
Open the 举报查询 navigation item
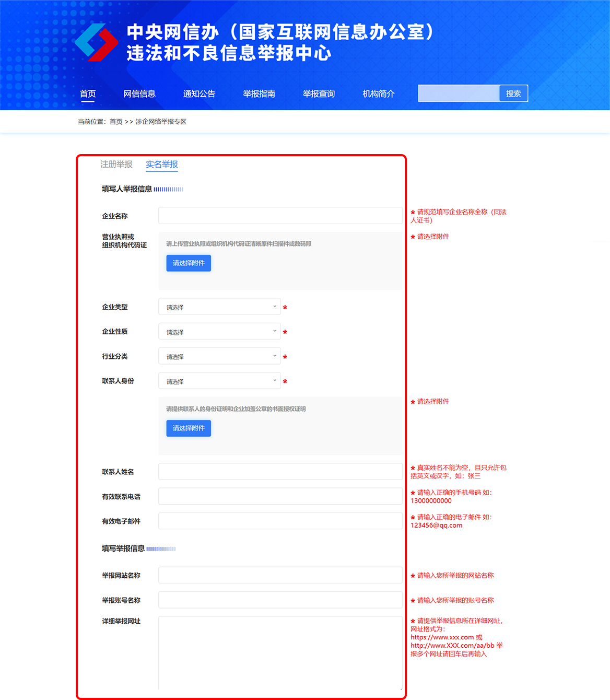[x=319, y=94]
